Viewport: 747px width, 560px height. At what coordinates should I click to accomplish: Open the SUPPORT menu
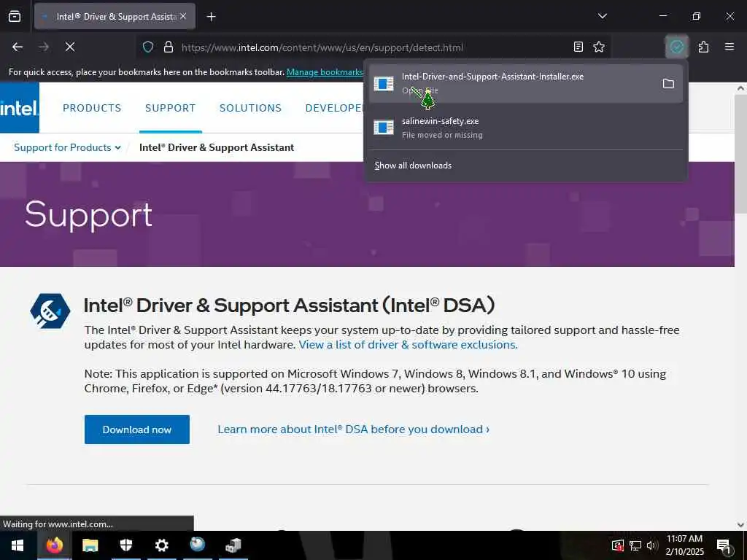pos(170,108)
